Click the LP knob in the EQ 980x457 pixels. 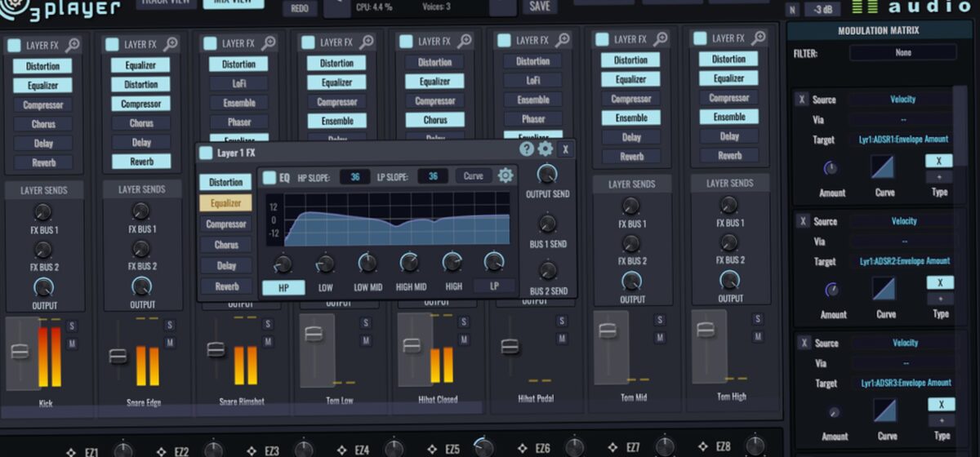[494, 261]
